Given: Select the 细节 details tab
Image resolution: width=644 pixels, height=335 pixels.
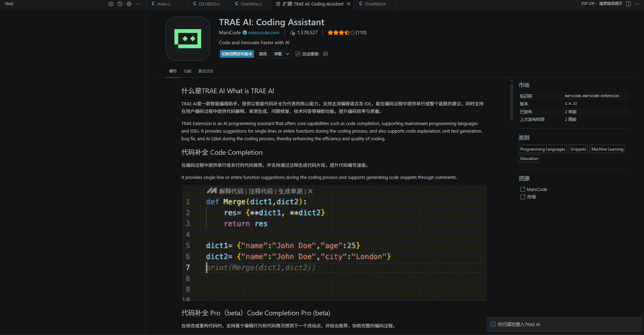Looking at the screenshot, I should coord(173,71).
